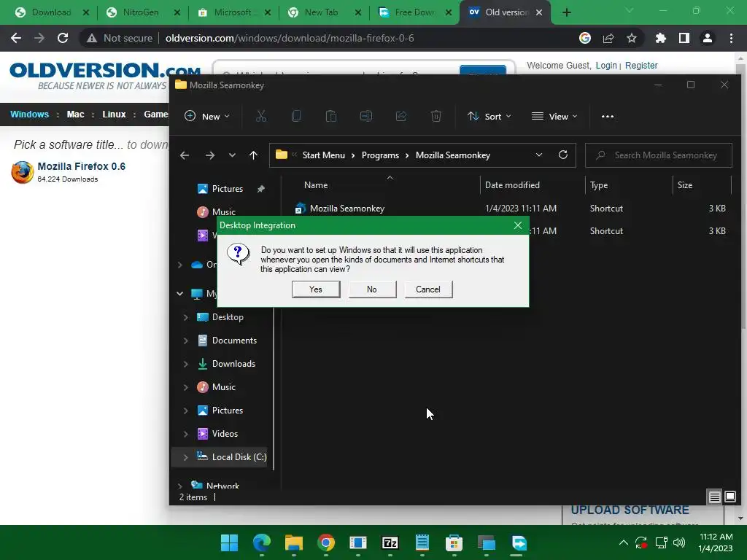Close the Desktop Integration dialog
The width and height of the screenshot is (747, 560).
click(518, 225)
